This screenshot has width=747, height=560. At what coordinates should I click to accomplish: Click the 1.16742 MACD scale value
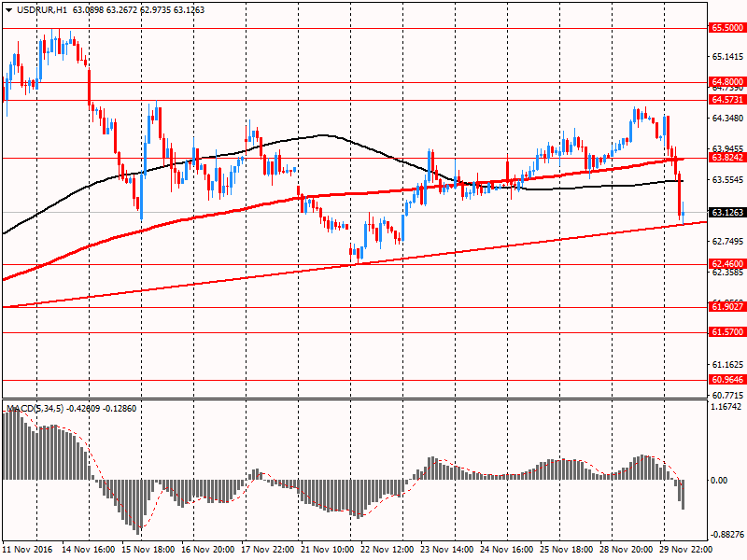pyautogui.click(x=726, y=407)
